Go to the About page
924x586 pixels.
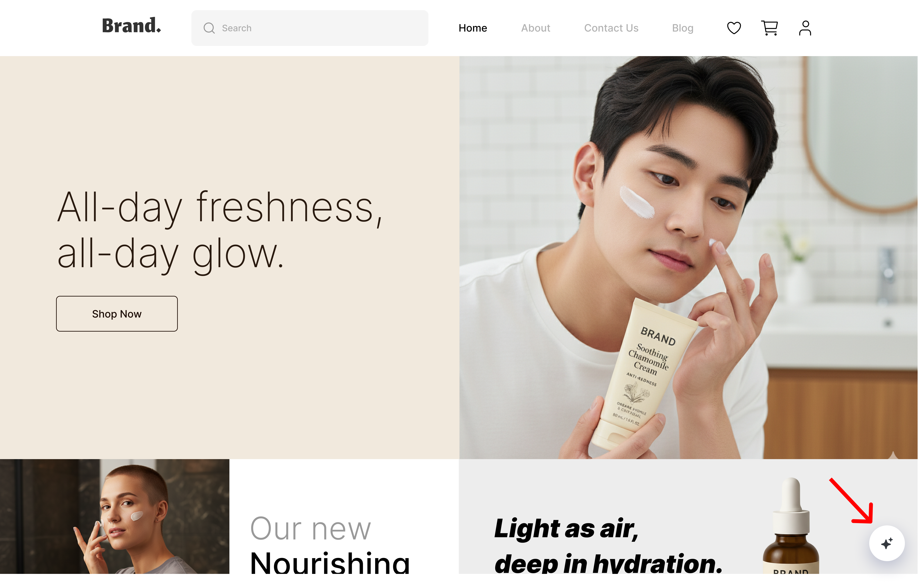point(535,28)
